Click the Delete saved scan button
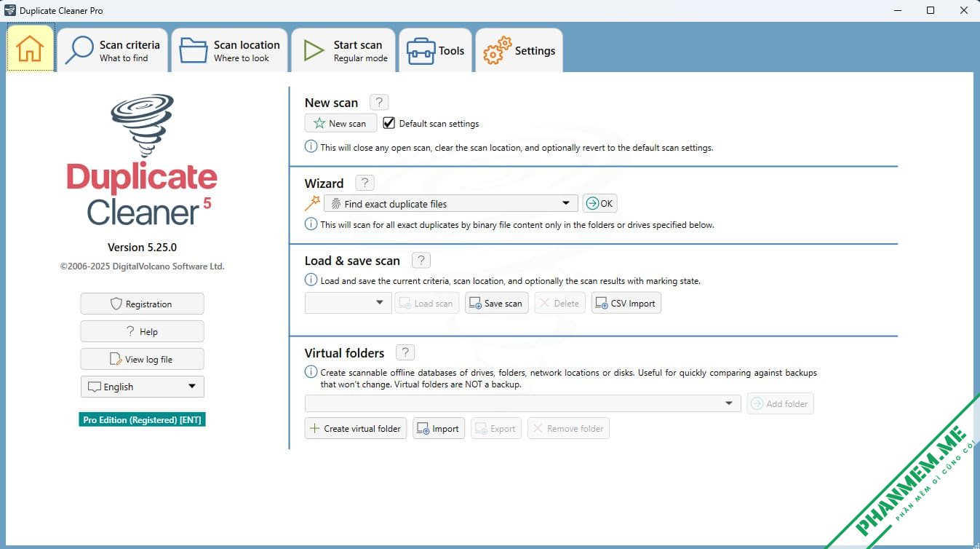 pos(560,303)
